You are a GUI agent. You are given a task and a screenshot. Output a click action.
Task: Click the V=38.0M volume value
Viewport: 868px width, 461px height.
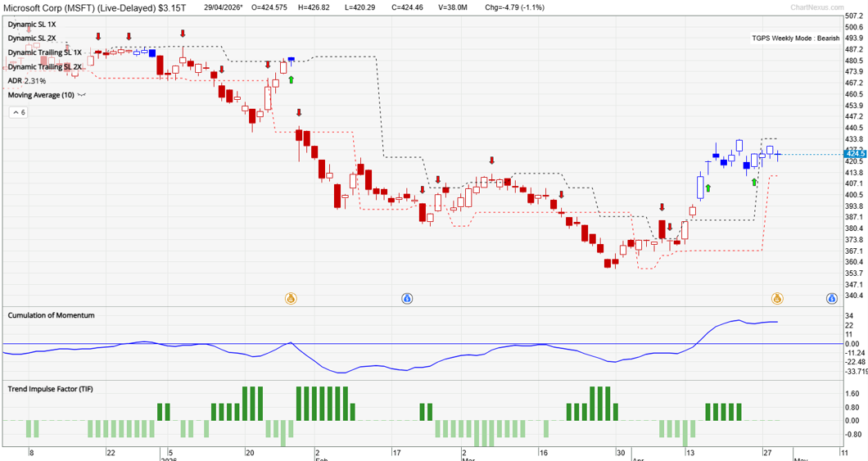[x=454, y=7]
